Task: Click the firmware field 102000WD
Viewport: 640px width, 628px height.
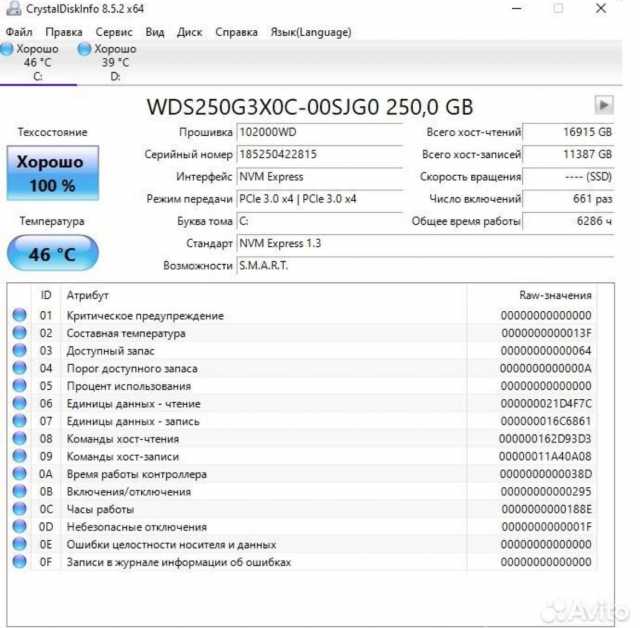Action: [x=320, y=132]
